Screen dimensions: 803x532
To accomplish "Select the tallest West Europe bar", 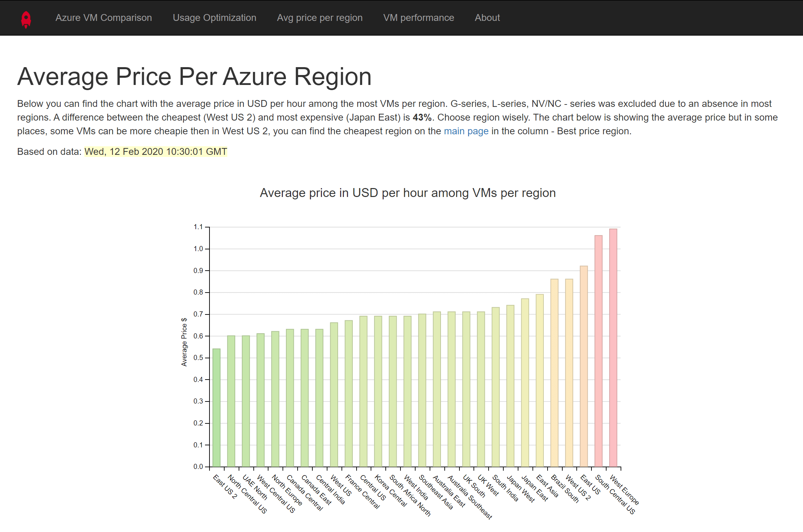I will 613,348.
